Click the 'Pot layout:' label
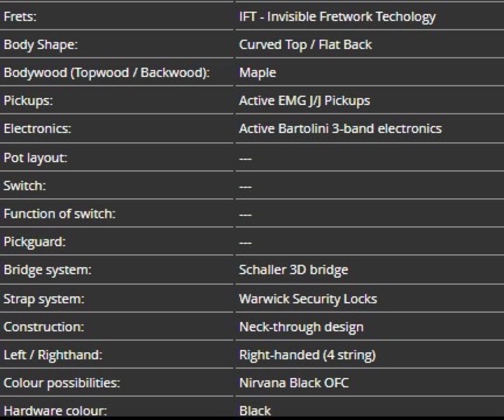This screenshot has width=504, height=420. 35,158
